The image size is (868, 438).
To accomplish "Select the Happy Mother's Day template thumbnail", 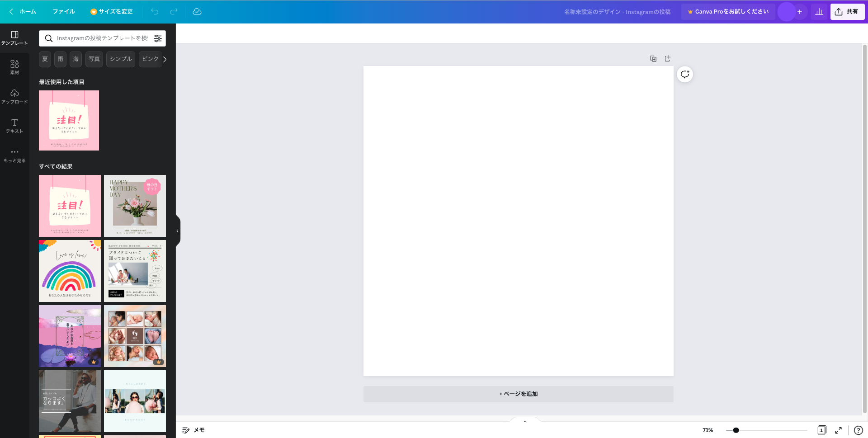I will pyautogui.click(x=135, y=206).
